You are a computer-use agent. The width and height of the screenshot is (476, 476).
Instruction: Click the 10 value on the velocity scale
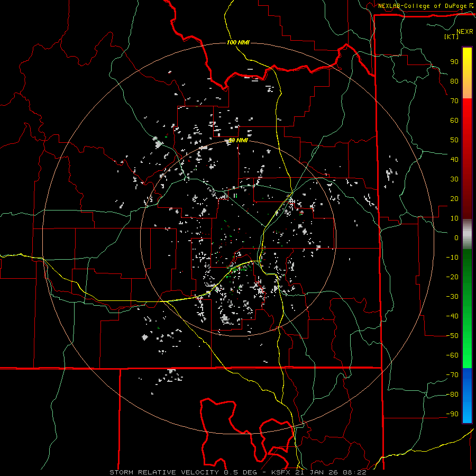[454, 218]
